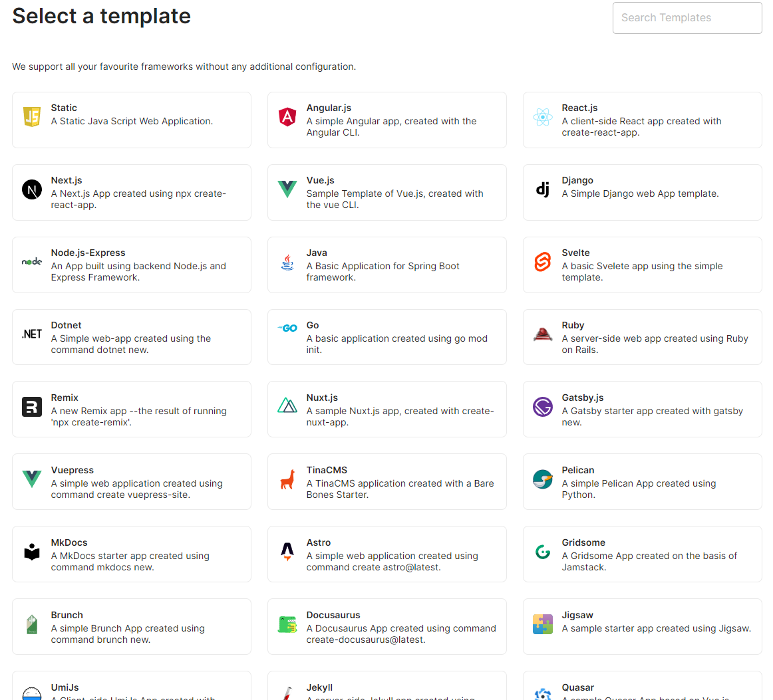Screen dimensions: 773x700
Task: Click the Svelte orange logo icon
Action: [x=543, y=263]
